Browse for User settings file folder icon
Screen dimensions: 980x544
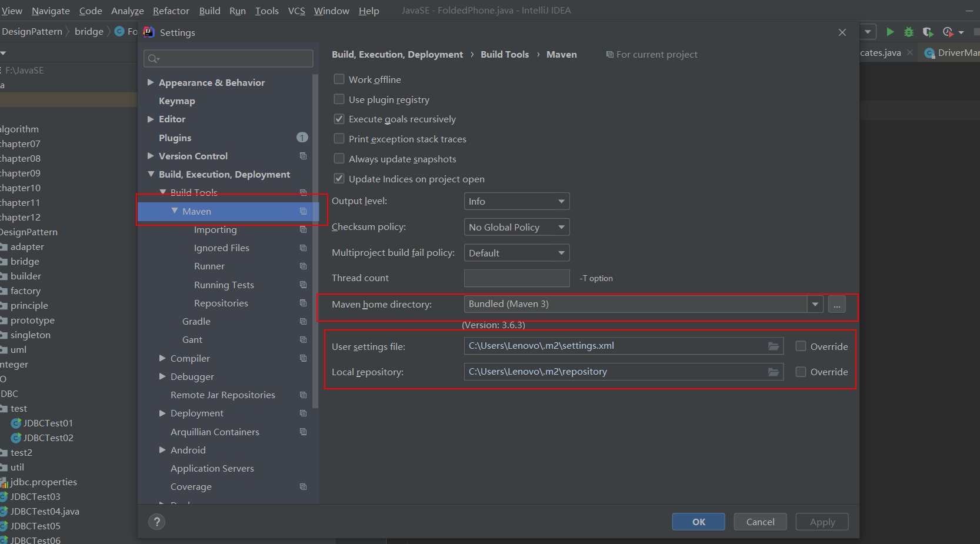click(774, 346)
